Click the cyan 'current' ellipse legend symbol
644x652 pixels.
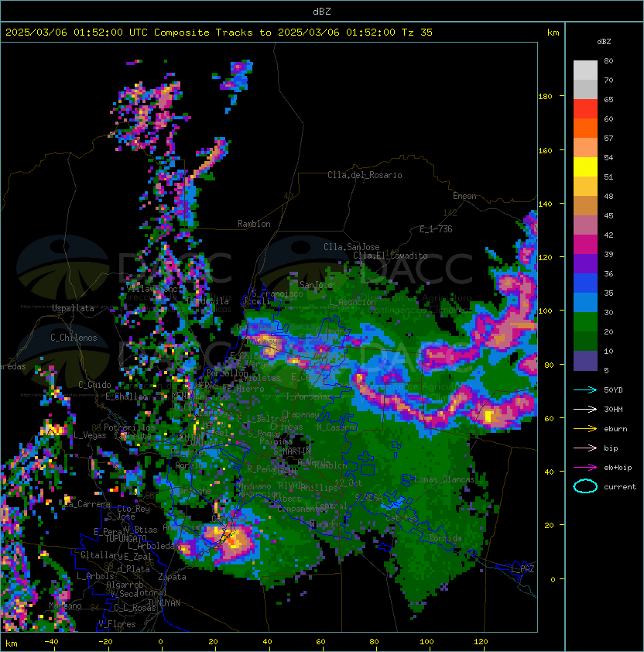585,486
